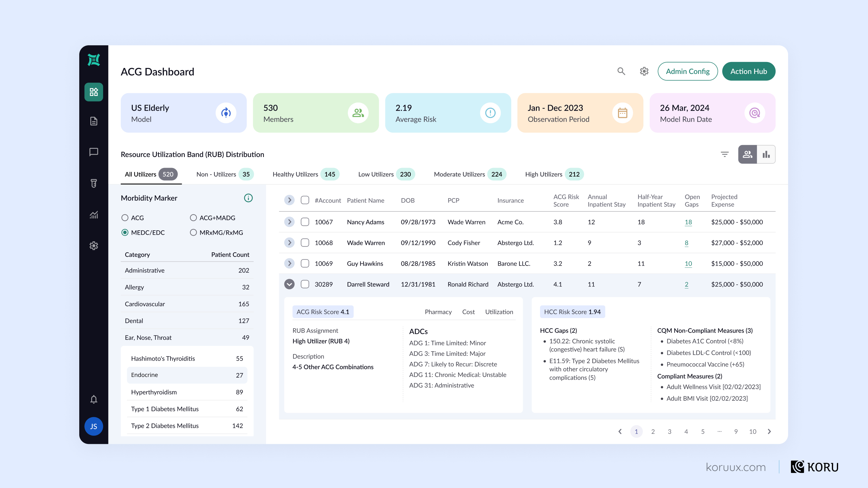Expand the Guy Hawkins row details
This screenshot has width=868, height=488.
point(289,263)
